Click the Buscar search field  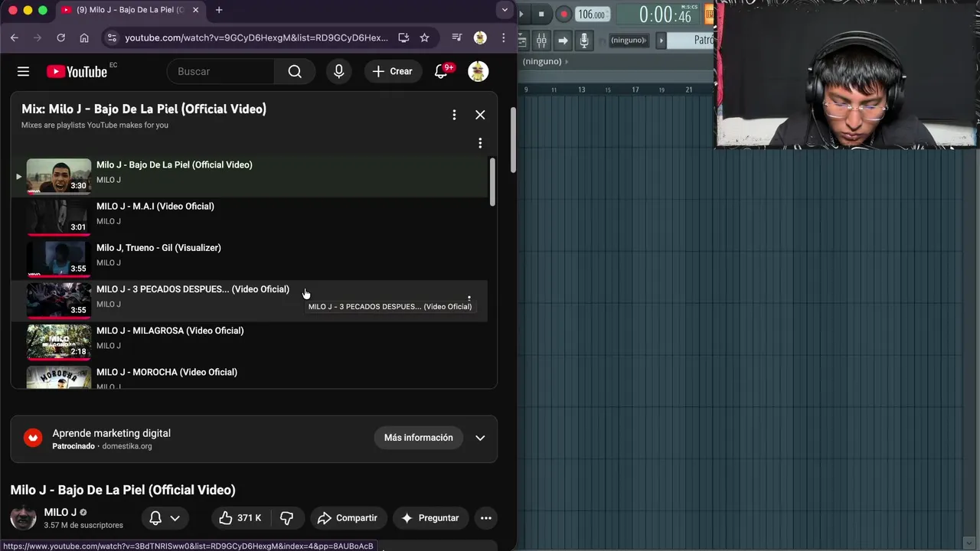coord(220,71)
